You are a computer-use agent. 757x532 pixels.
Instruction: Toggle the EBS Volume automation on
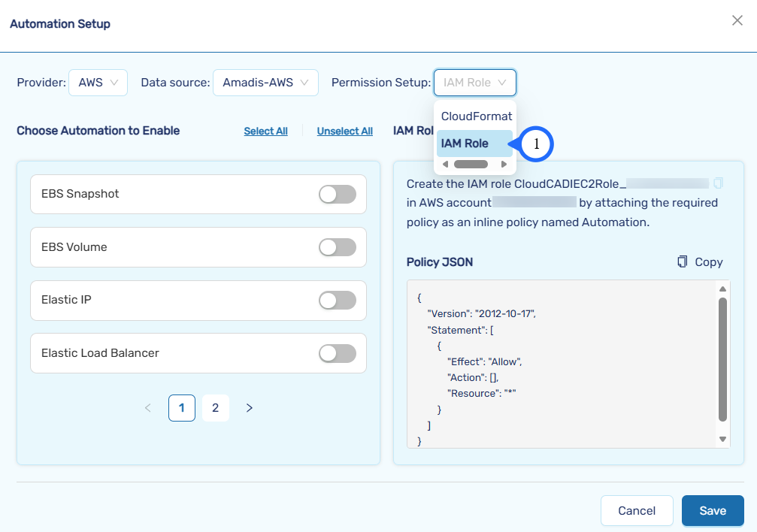(337, 247)
